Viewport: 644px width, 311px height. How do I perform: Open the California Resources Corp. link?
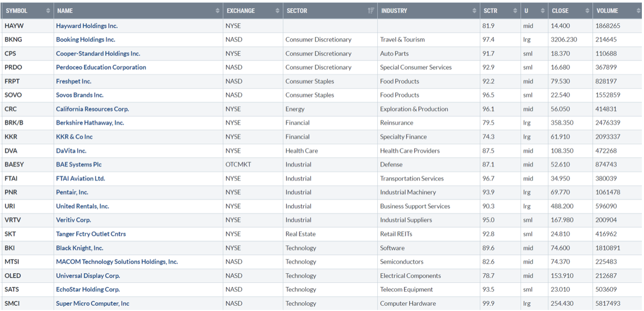[x=92, y=109]
